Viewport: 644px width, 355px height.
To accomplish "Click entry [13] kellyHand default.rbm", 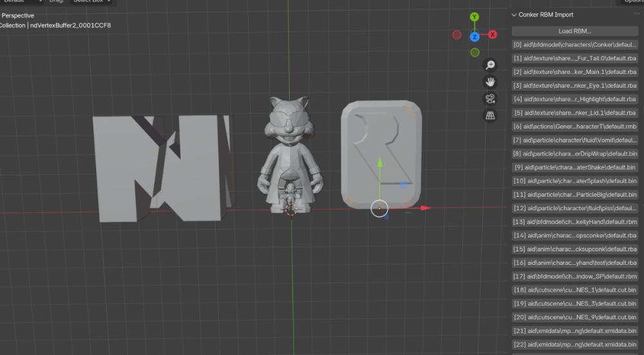I will coord(574,222).
